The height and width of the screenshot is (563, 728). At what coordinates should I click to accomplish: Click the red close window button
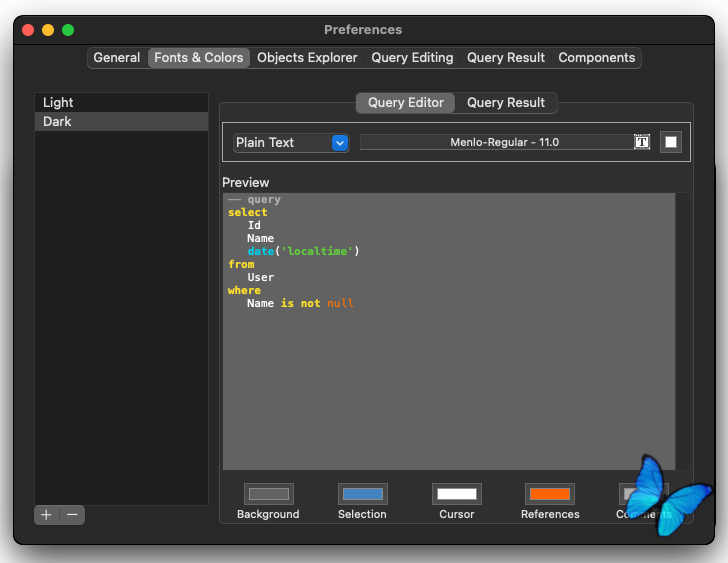pos(28,30)
